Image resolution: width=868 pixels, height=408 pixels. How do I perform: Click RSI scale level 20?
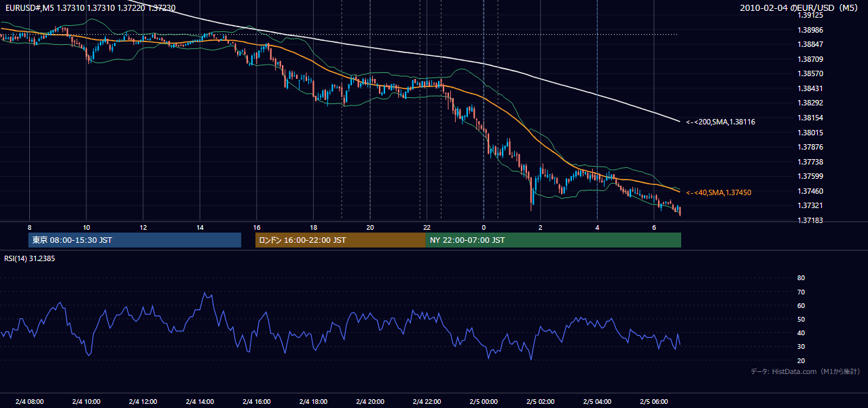[801, 360]
